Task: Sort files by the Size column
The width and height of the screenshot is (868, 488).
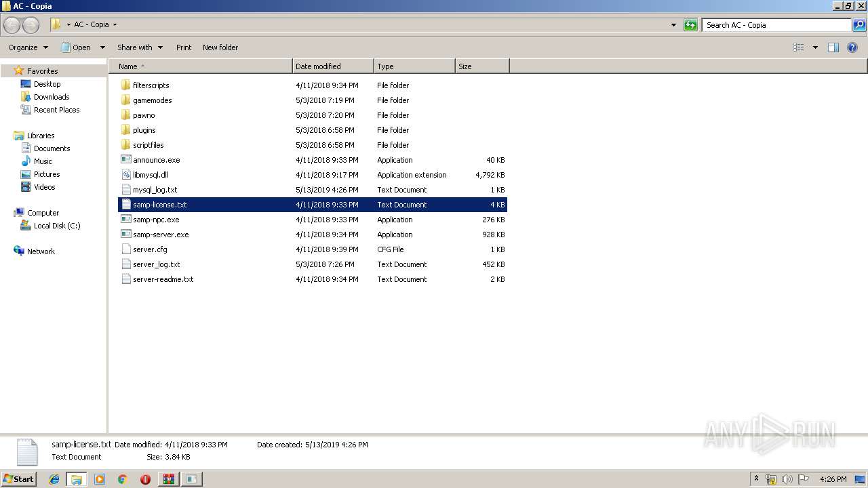Action: point(482,66)
